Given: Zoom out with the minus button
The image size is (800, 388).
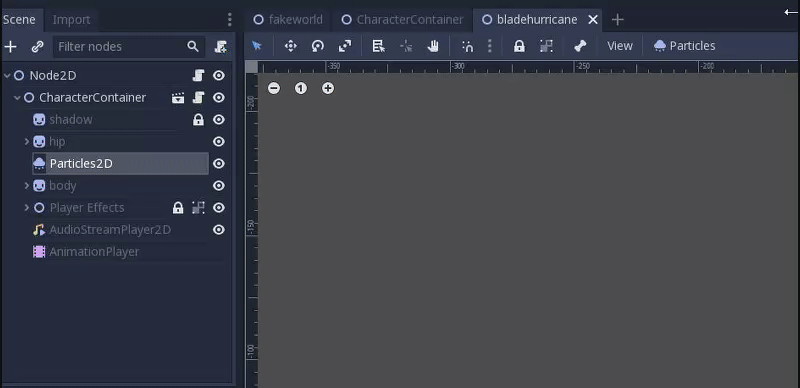Looking at the screenshot, I should point(274,88).
